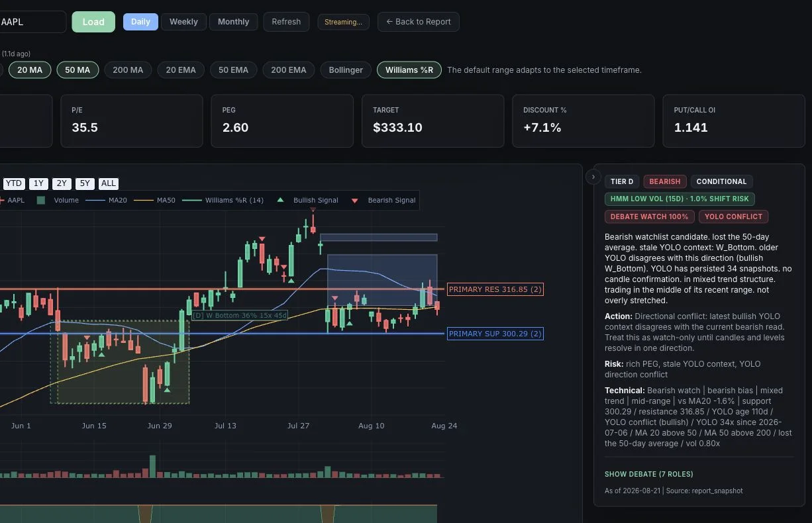The width and height of the screenshot is (812, 523).
Task: Open the P/E 35.5 card
Action: tap(132, 120)
